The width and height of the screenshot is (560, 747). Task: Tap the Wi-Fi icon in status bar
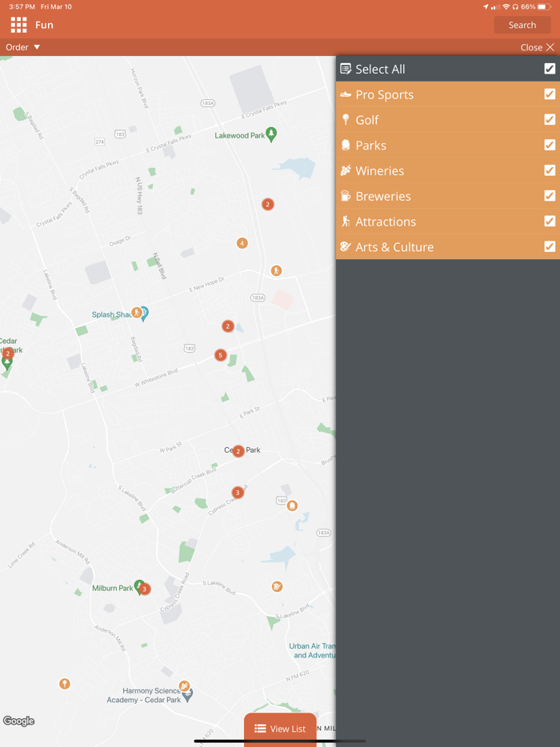point(506,6)
